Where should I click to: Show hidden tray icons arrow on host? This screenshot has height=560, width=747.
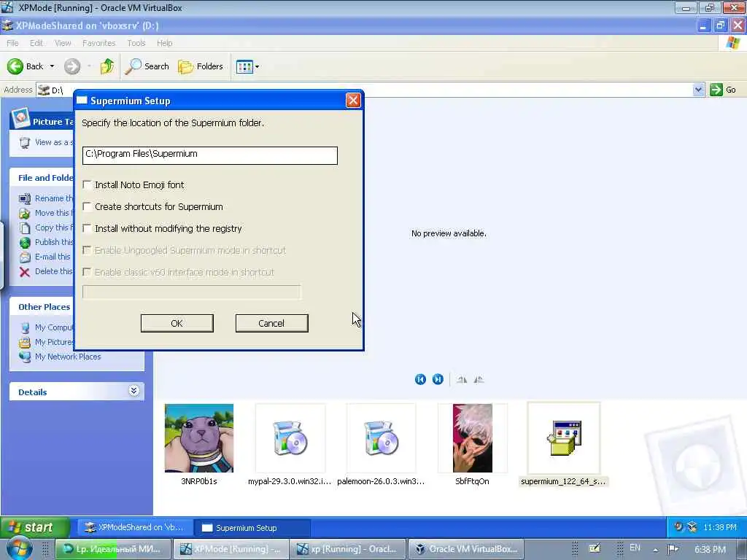(656, 550)
